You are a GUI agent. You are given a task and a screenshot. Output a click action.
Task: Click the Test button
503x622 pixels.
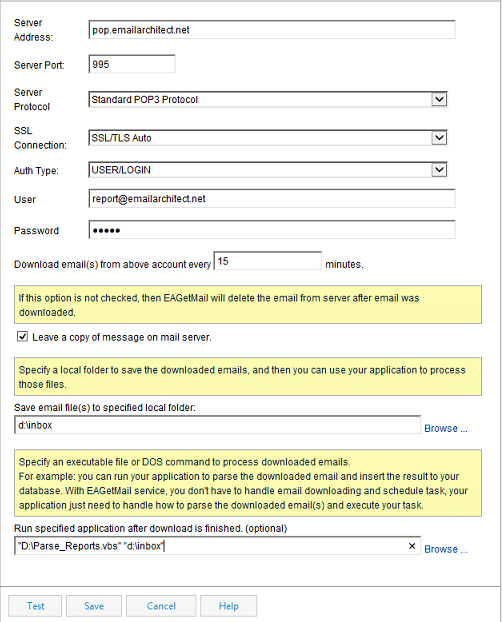point(35,606)
